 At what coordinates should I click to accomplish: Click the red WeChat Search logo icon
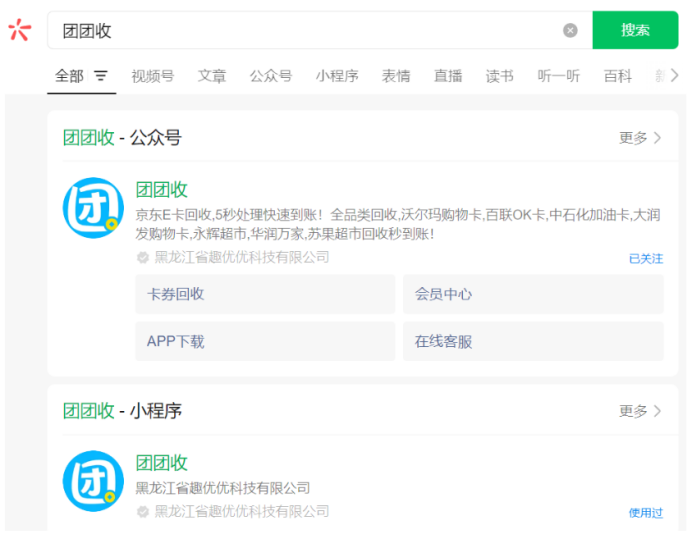(19, 30)
